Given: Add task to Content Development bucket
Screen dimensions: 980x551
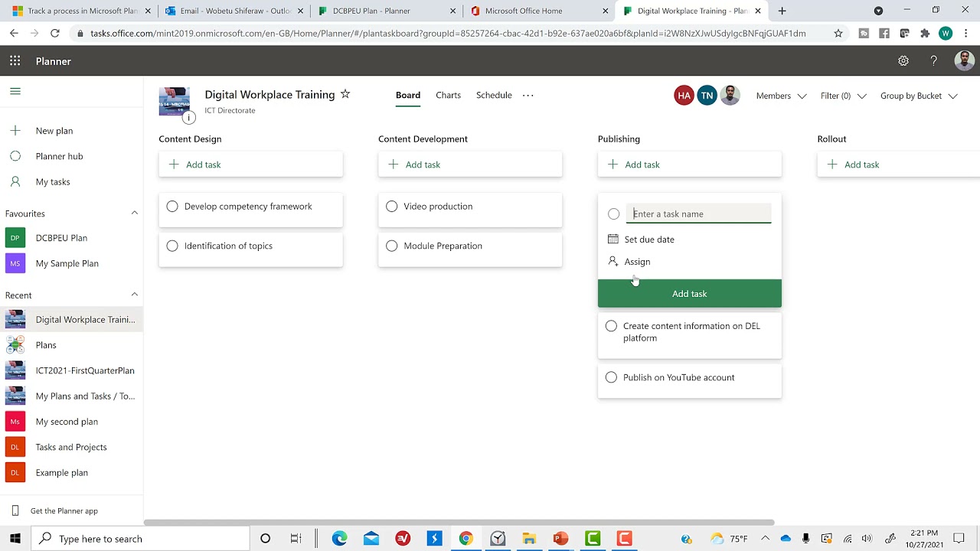Looking at the screenshot, I should tap(470, 165).
